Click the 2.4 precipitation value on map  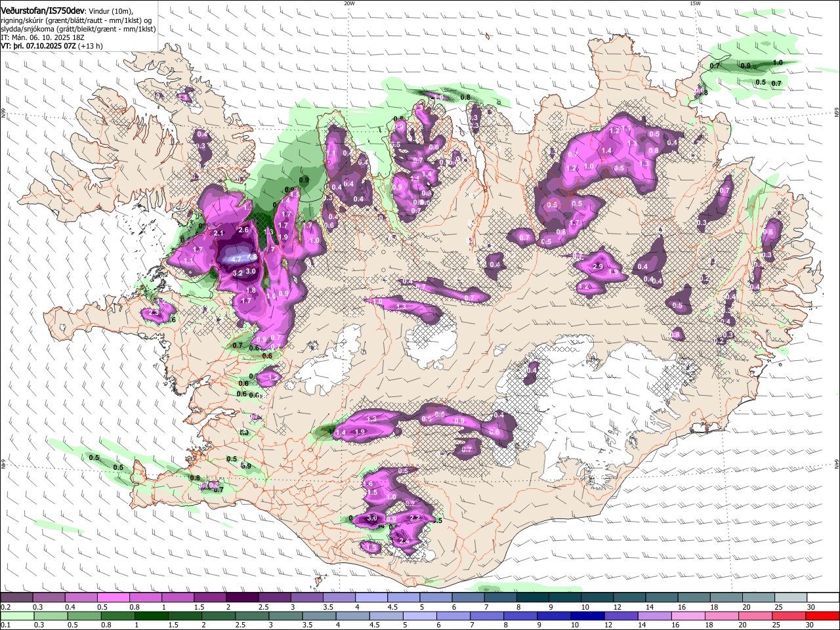[x=404, y=541]
